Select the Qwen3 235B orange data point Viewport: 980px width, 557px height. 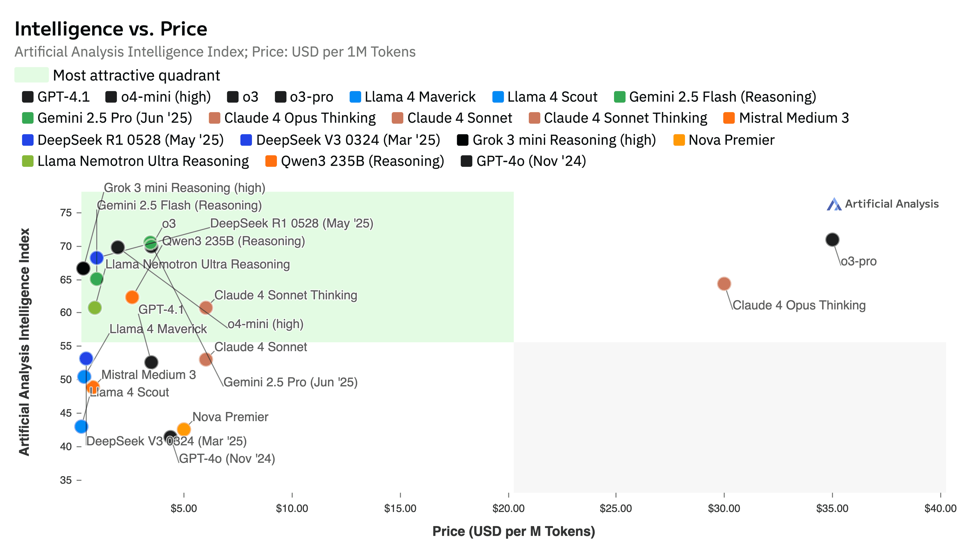tap(132, 297)
